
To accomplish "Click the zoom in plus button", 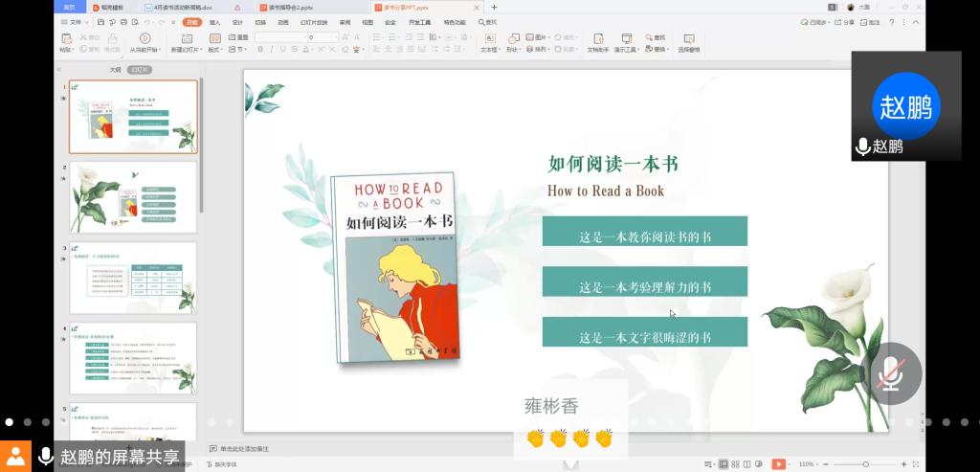I will tap(903, 464).
